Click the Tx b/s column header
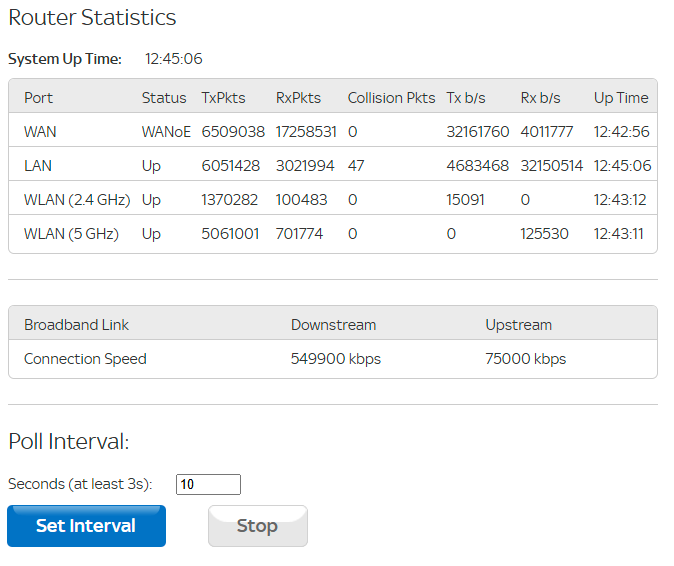Image resolution: width=674 pixels, height=566 pixels. click(466, 98)
